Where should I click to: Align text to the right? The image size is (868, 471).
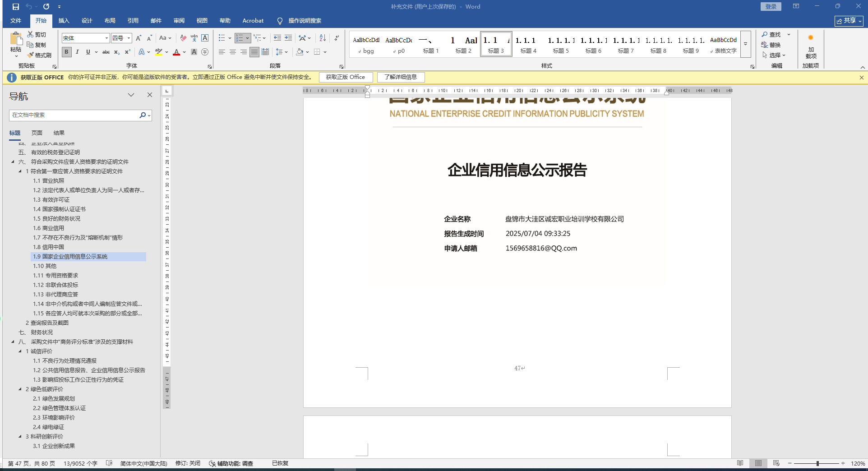click(x=244, y=52)
